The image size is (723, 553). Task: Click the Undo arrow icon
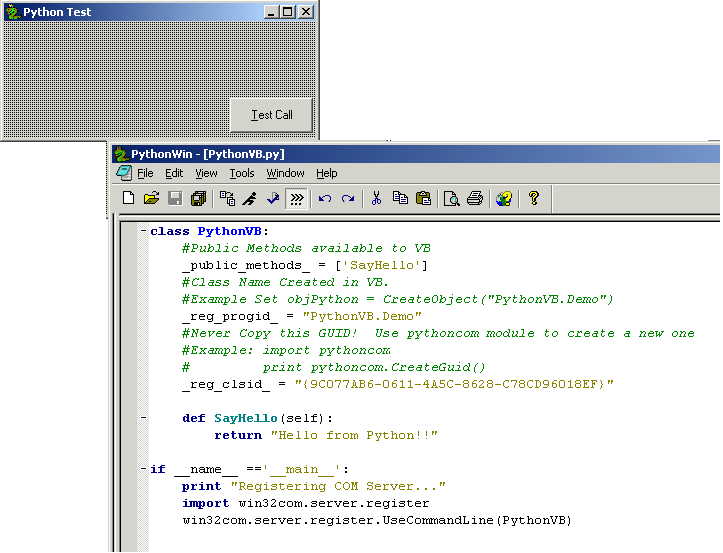pos(325,198)
